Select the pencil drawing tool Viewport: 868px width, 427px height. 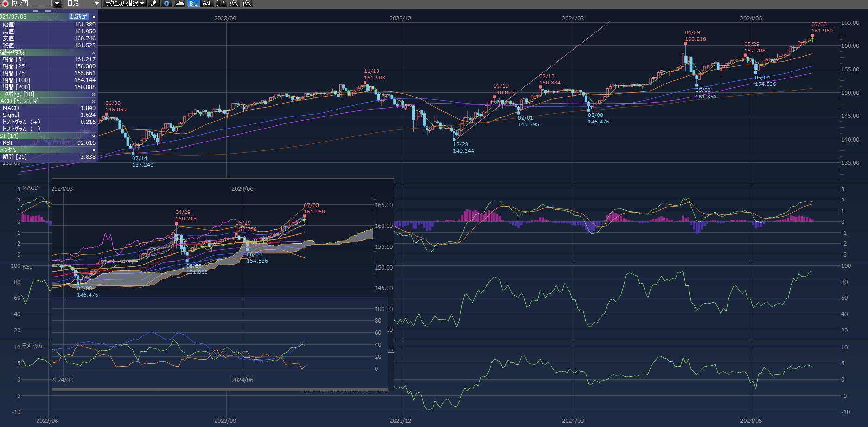(x=153, y=4)
